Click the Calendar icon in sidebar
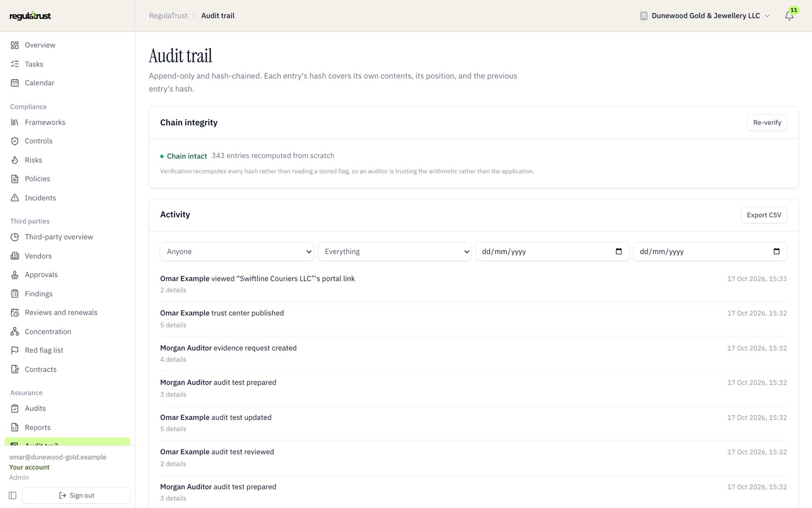Image resolution: width=812 pixels, height=508 pixels. 15,83
